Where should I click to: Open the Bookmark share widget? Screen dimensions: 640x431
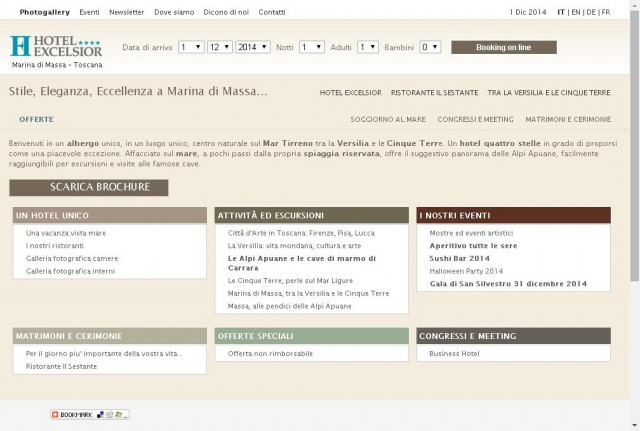90,414
